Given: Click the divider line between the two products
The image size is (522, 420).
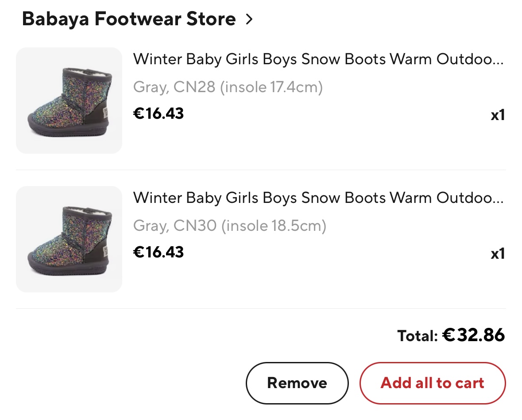Looking at the screenshot, I should (x=261, y=170).
